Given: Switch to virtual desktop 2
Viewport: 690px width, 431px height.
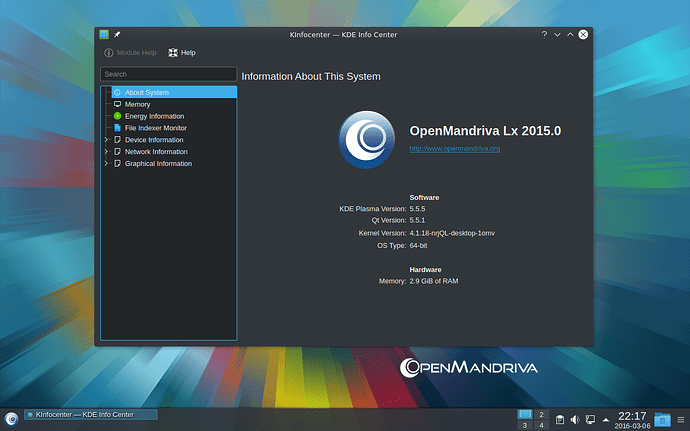Looking at the screenshot, I should (541, 414).
